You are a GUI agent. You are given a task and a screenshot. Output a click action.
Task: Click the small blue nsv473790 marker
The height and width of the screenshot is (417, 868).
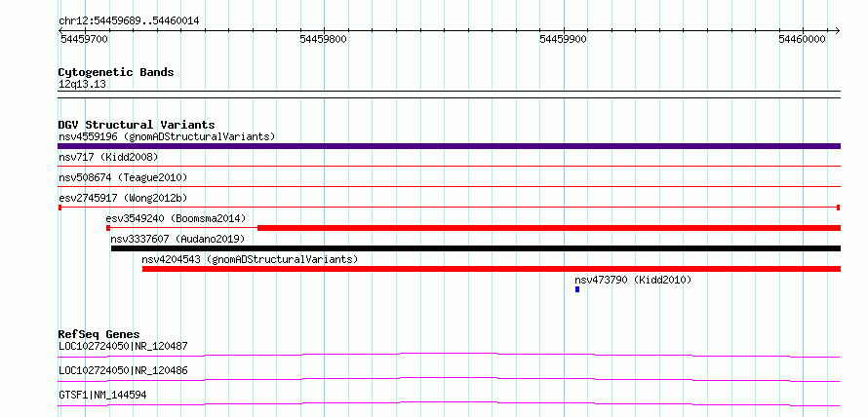click(x=577, y=289)
